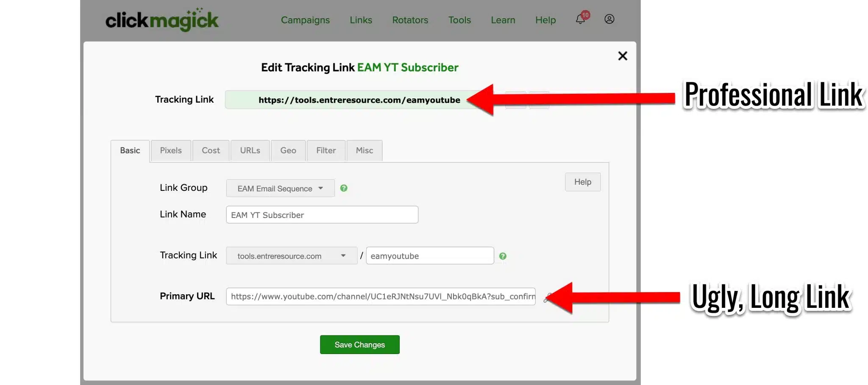The width and height of the screenshot is (868, 385).
Task: Open the Campaigns menu
Action: tap(305, 20)
